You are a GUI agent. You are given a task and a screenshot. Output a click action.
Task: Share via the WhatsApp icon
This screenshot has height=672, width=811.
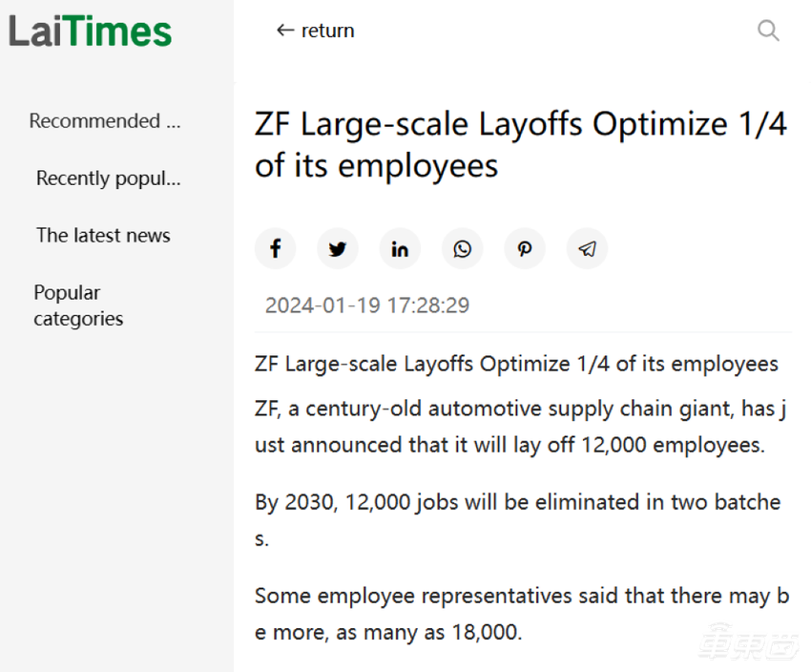(463, 249)
